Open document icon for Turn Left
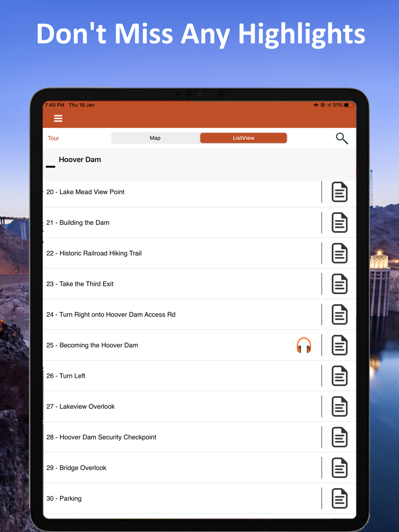The height and width of the screenshot is (532, 399). pyautogui.click(x=340, y=376)
